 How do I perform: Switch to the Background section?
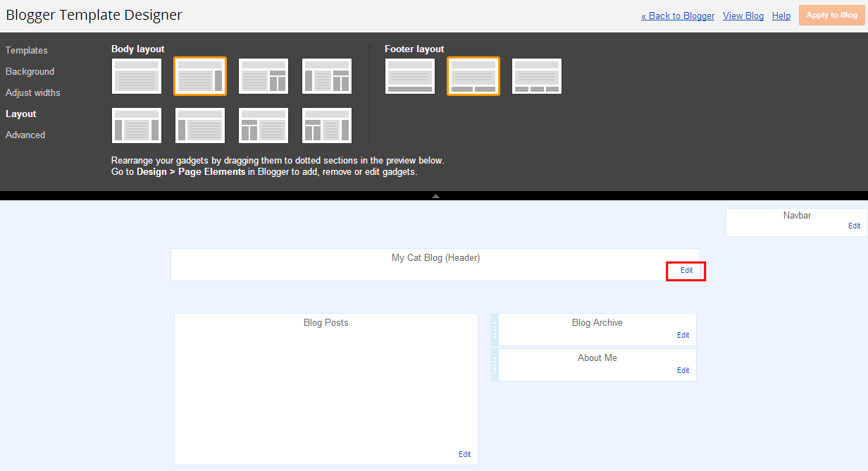point(30,72)
